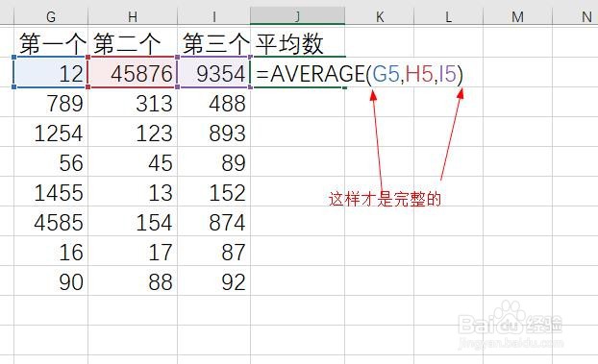Select cell with value 893
The height and width of the screenshot is (364, 598).
tap(214, 132)
